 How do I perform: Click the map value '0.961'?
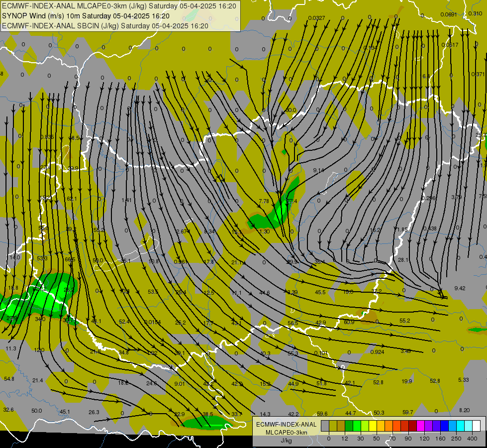(181, 262)
